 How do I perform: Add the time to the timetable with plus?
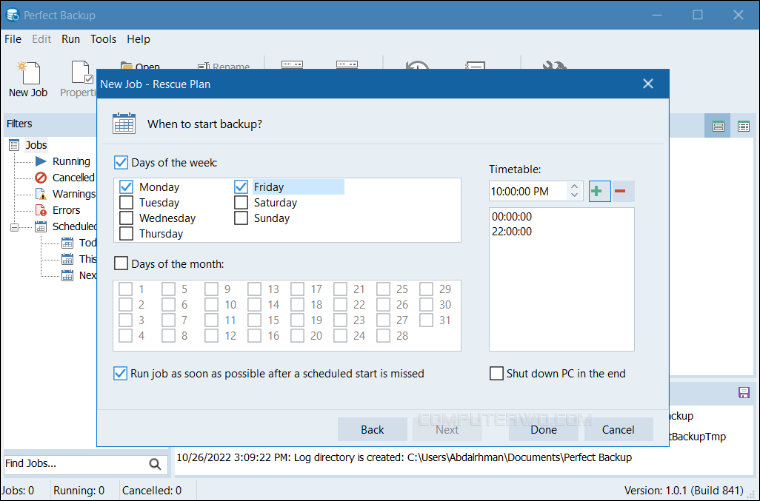599,191
